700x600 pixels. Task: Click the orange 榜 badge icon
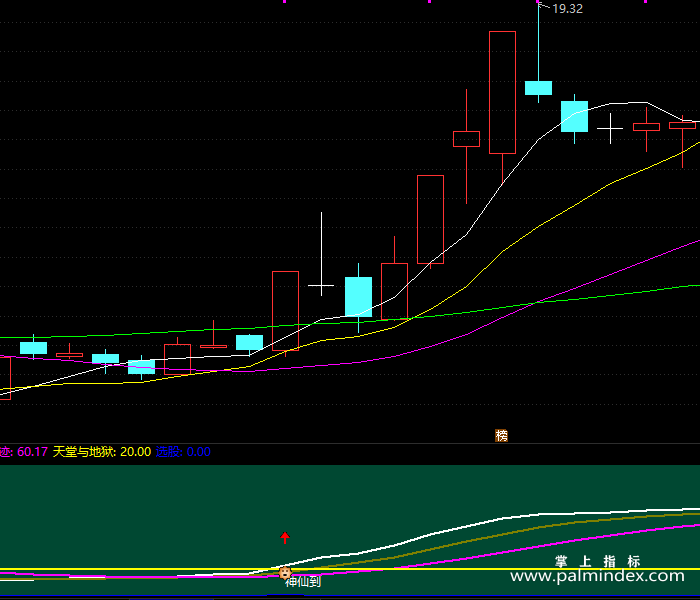coord(501,435)
